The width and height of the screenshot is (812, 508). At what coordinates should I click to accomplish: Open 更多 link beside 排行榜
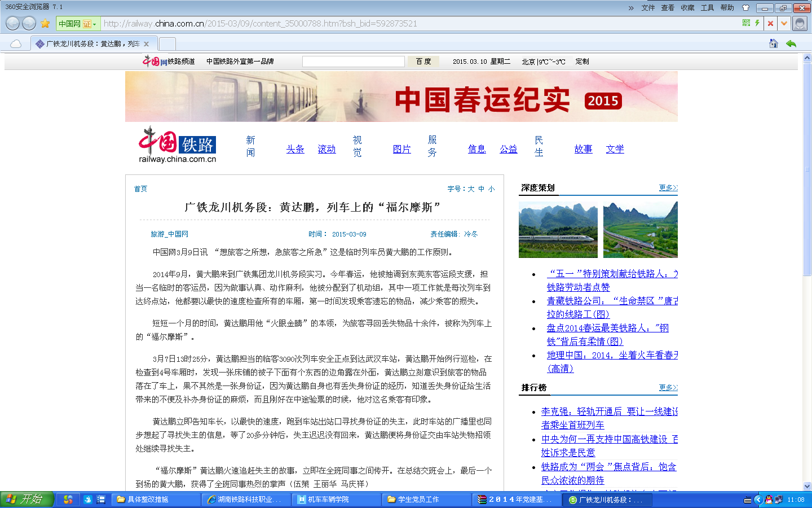668,388
